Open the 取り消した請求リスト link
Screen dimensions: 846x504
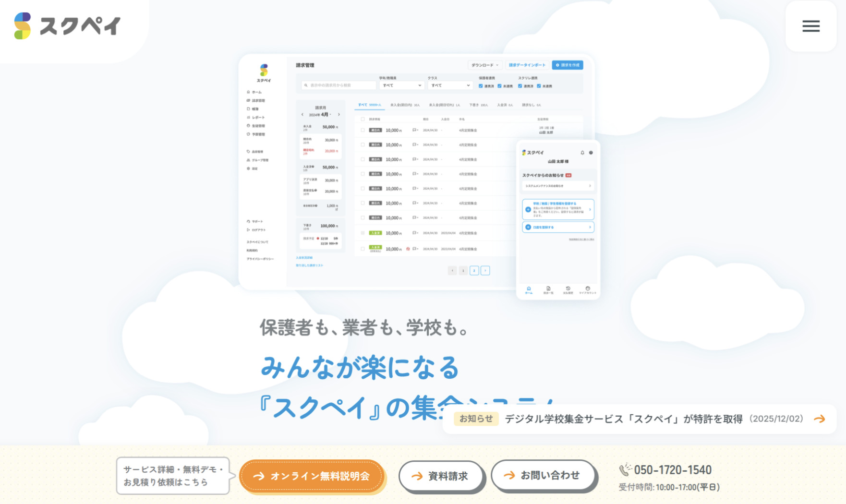point(309,265)
